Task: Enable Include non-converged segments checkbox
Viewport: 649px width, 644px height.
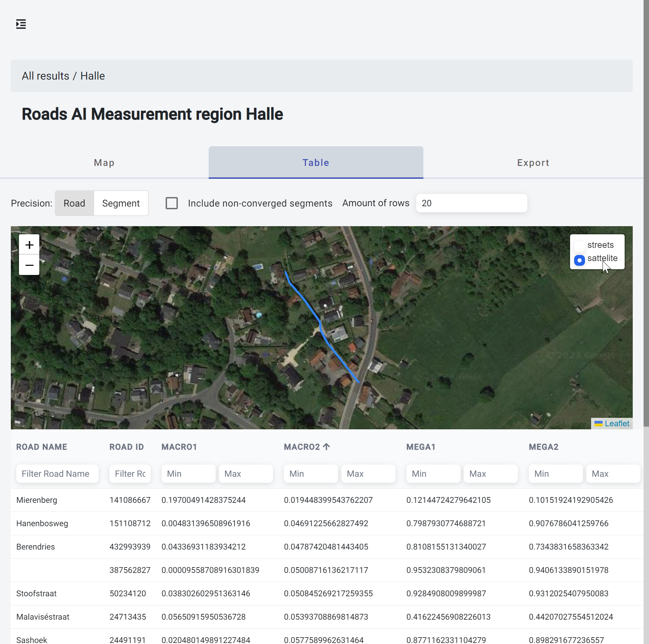Action: point(172,203)
